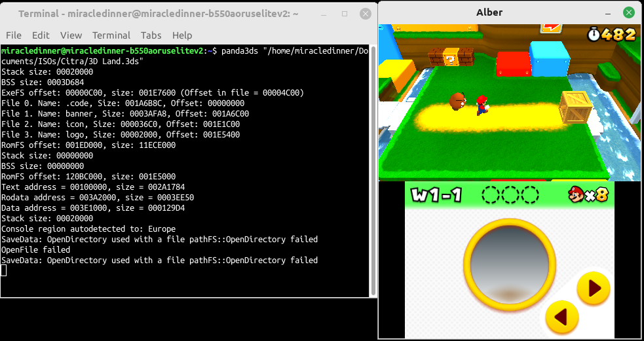
Task: Click the 482 timer value
Action: (618, 35)
